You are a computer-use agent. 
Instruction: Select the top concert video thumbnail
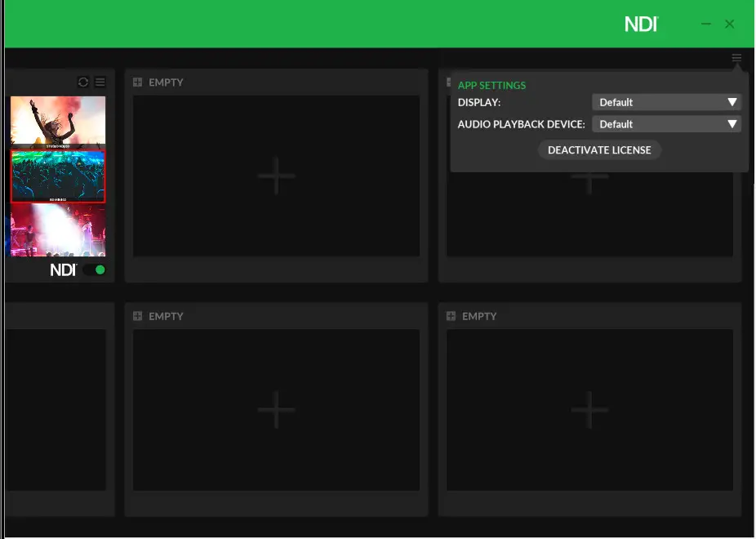coord(57,121)
